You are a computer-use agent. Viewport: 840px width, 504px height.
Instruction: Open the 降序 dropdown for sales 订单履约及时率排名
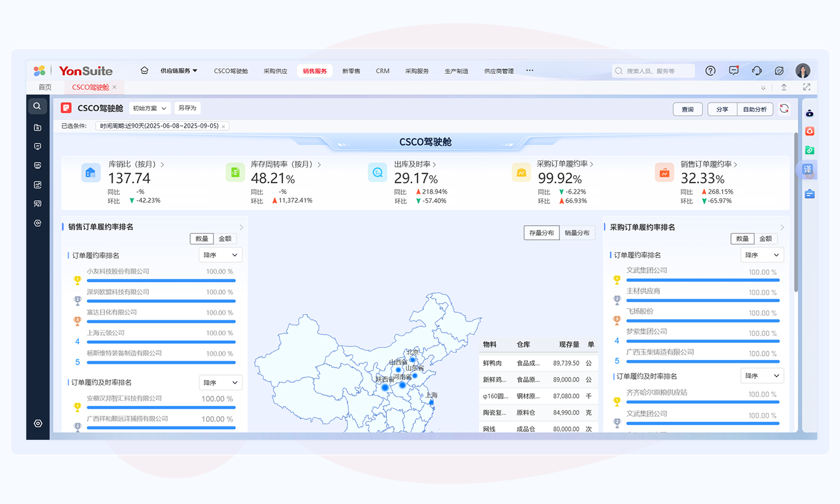tap(220, 383)
